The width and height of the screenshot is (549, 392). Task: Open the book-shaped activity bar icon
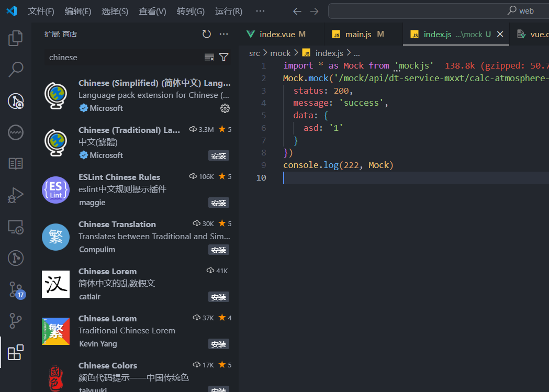click(x=15, y=163)
